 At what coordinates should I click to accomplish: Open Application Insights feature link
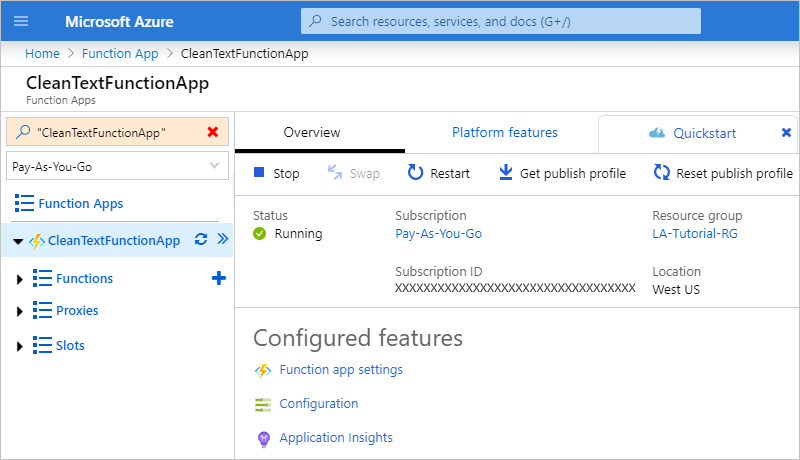click(x=336, y=438)
